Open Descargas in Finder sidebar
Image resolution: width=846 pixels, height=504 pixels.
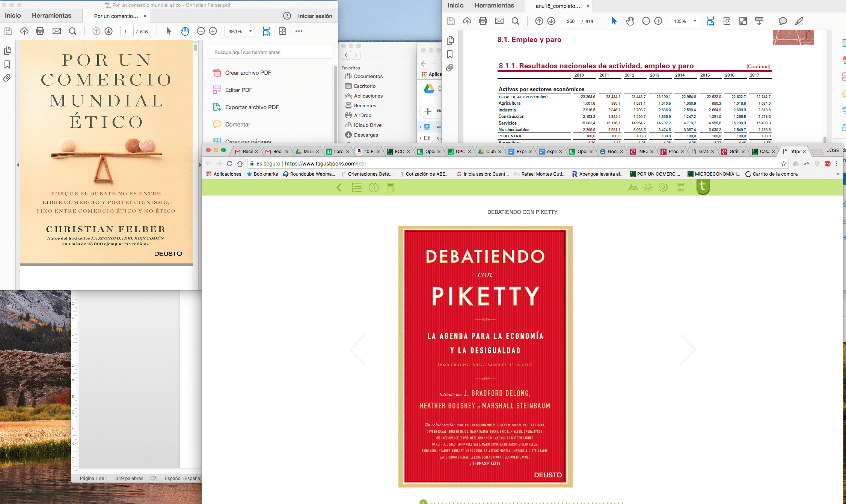point(362,135)
